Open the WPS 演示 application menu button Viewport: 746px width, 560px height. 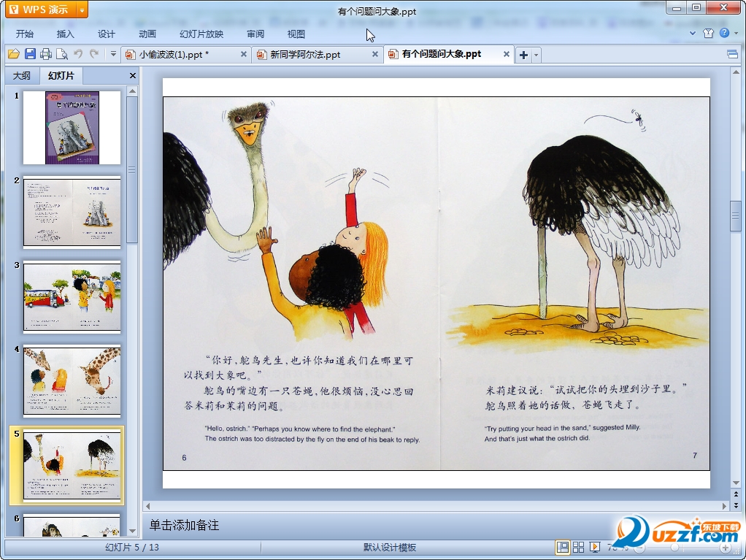42,9
